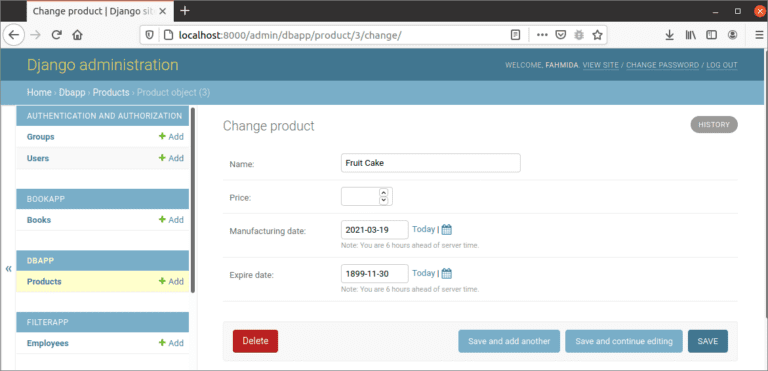
Task: Click the red Delete button
Action: (255, 341)
